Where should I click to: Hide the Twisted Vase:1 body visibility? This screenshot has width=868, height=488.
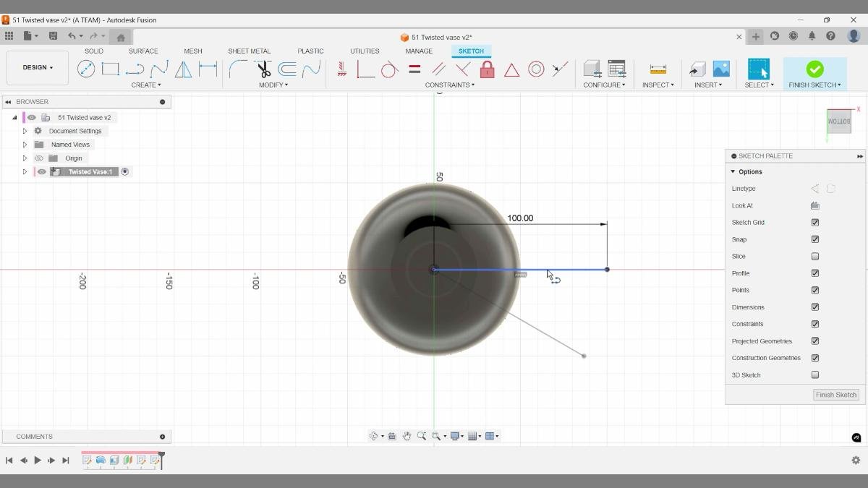coord(41,171)
